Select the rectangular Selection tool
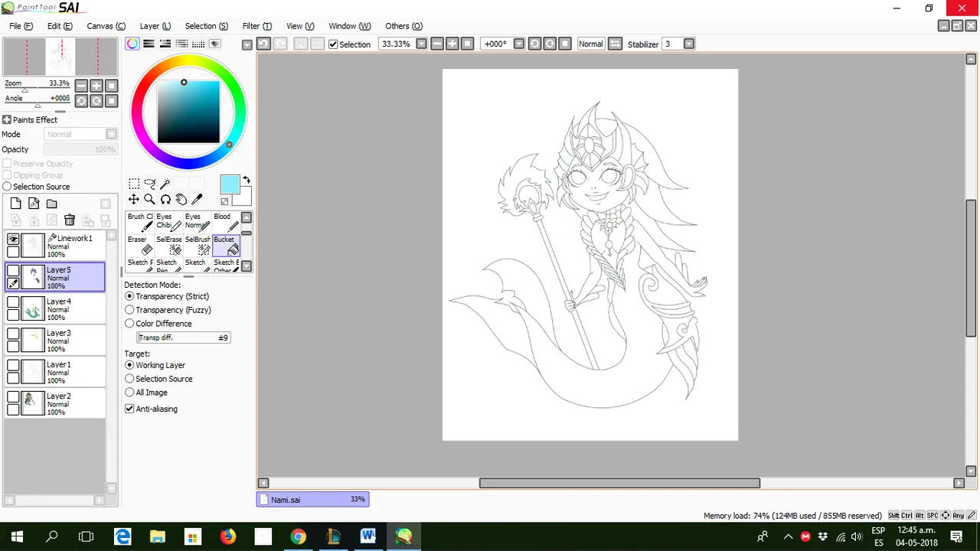Screen dimensions: 980x551 click(134, 184)
